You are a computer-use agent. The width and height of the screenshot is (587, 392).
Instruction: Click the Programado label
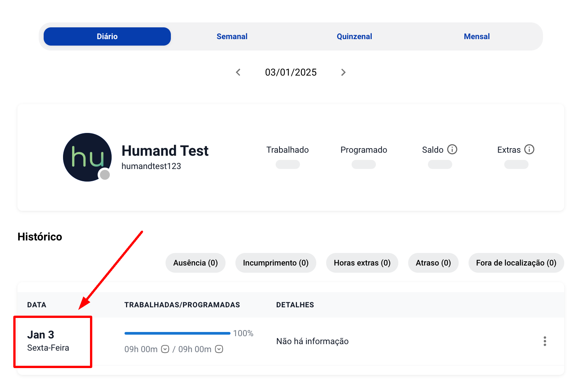(364, 150)
